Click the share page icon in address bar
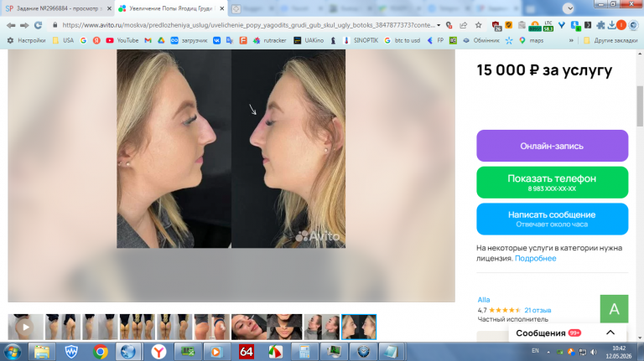This screenshot has width=644, height=361. coord(463,25)
